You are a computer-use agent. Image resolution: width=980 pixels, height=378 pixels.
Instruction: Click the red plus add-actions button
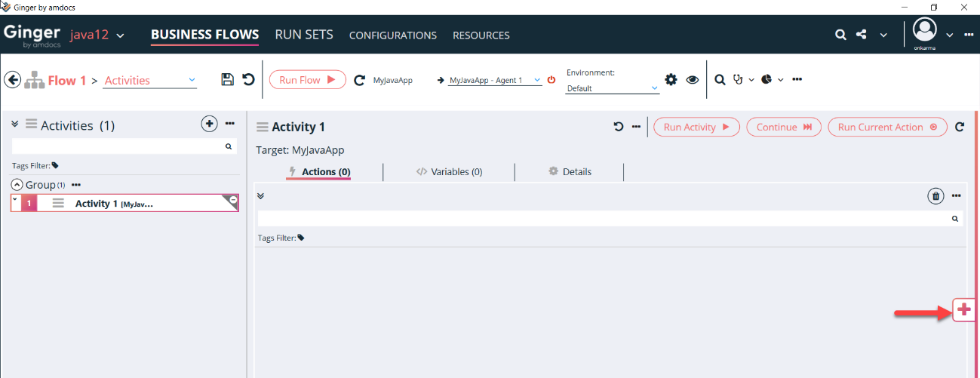(963, 309)
